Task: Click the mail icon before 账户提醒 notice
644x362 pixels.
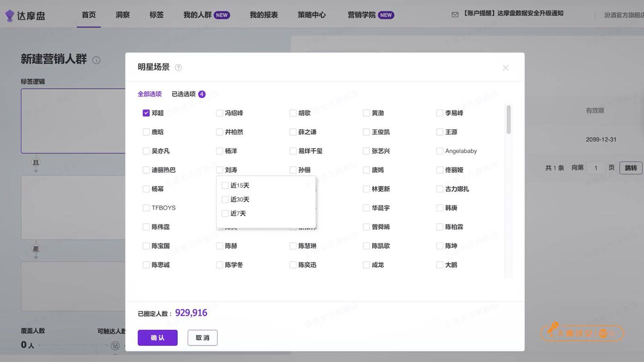Action: (x=455, y=15)
